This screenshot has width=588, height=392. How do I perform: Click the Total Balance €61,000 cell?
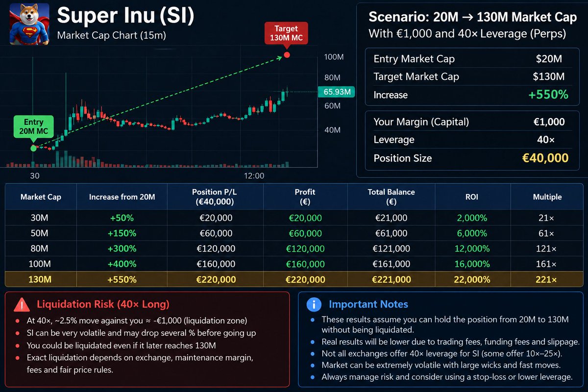click(391, 233)
